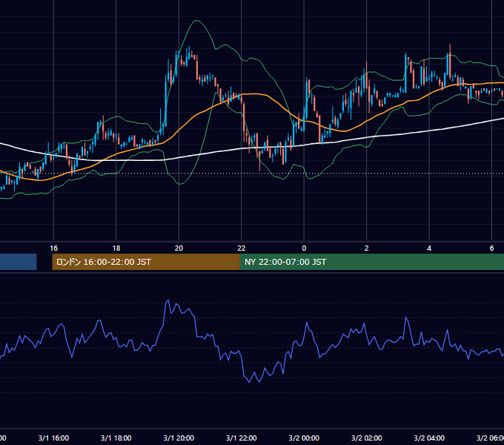Click the 22 hour label on price chart axis
Image resolution: width=504 pixels, height=445 pixels.
click(x=242, y=248)
